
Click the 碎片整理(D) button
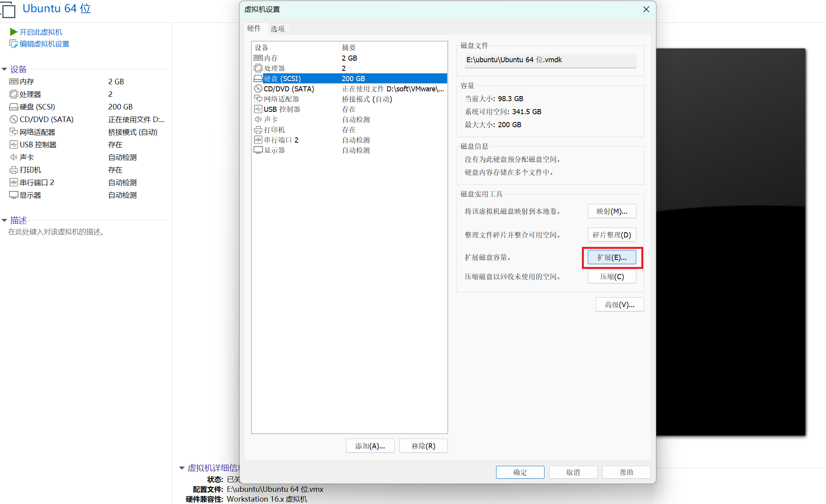click(611, 235)
